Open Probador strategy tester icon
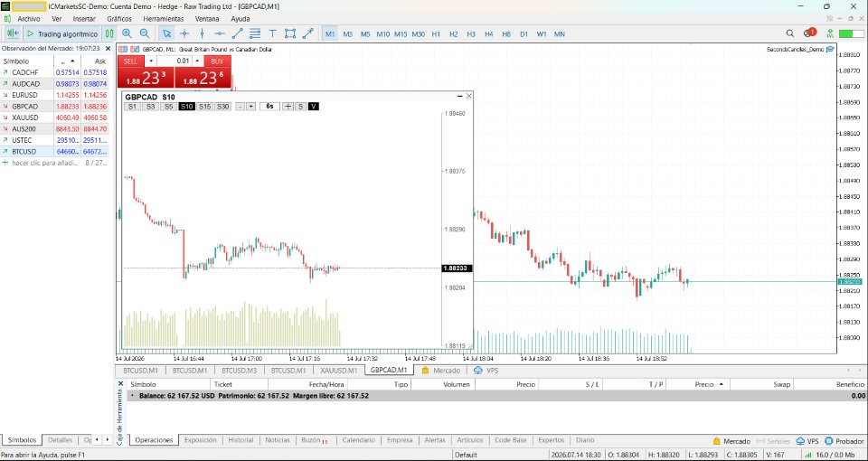 coord(829,441)
